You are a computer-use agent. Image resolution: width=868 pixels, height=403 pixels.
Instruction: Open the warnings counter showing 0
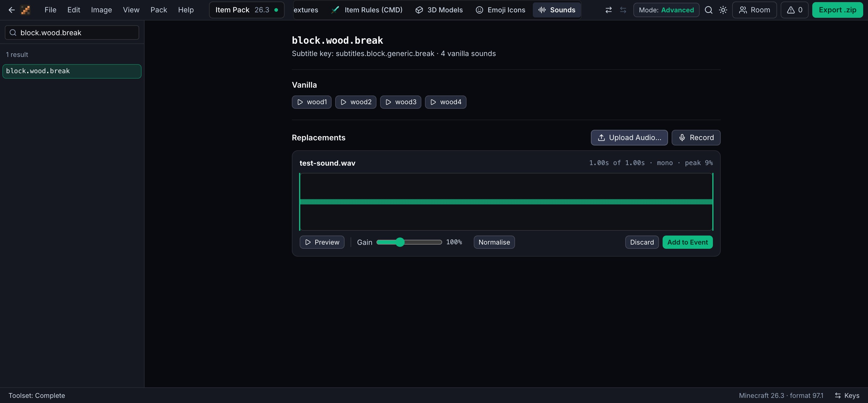795,10
